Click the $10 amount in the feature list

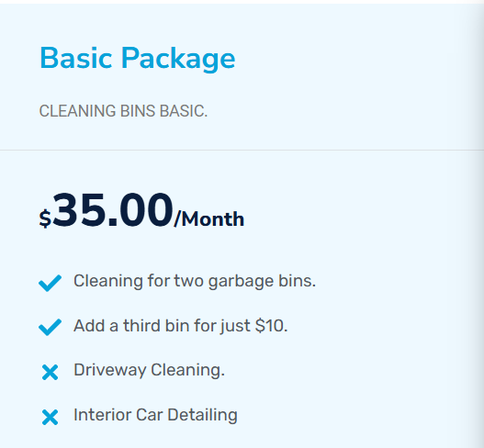point(271,326)
